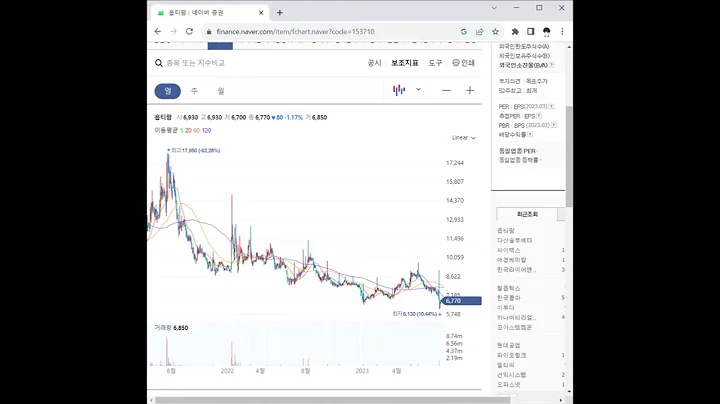This screenshot has width=720, height=404.
Task: Click the 최저 6,130 low price label
Action: (416, 314)
